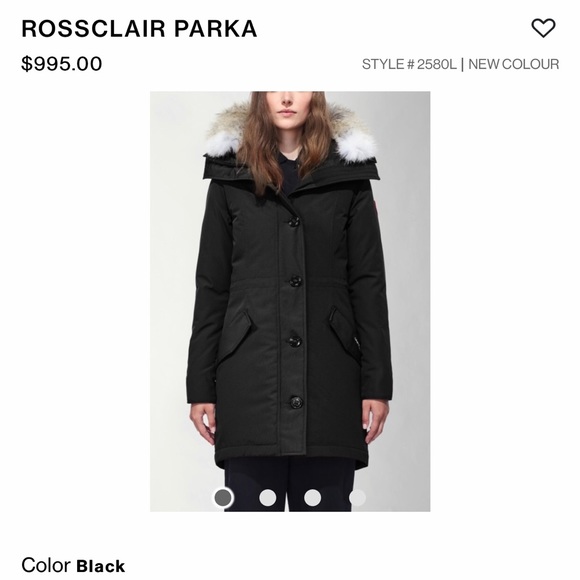Open the black parka product photo
Screen dimensions: 580x580
point(290,301)
